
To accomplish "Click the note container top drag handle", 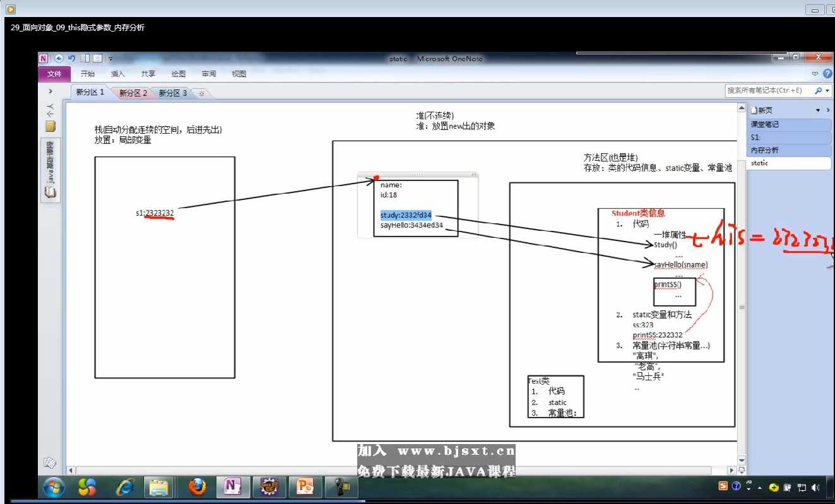I will [x=418, y=174].
